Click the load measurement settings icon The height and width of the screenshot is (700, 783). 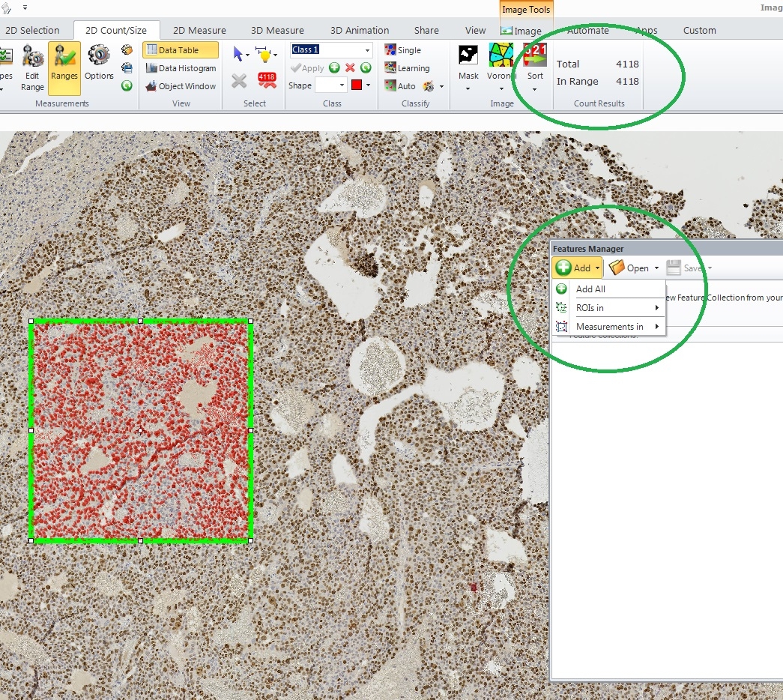[127, 49]
